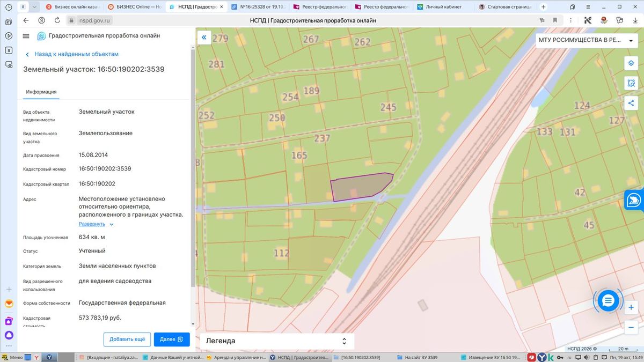Click the taskbar clock showing 15:49
The width and height of the screenshot is (644, 362).
[x=625, y=357]
